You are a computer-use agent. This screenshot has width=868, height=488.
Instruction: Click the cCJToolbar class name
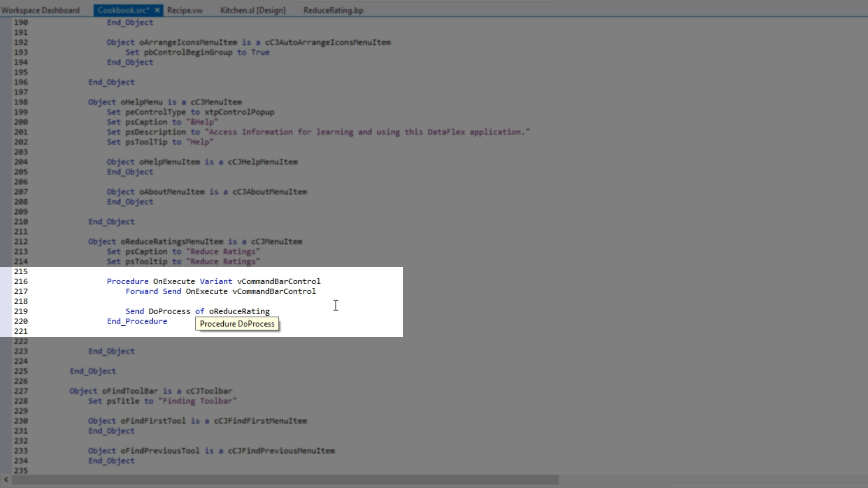tap(209, 391)
